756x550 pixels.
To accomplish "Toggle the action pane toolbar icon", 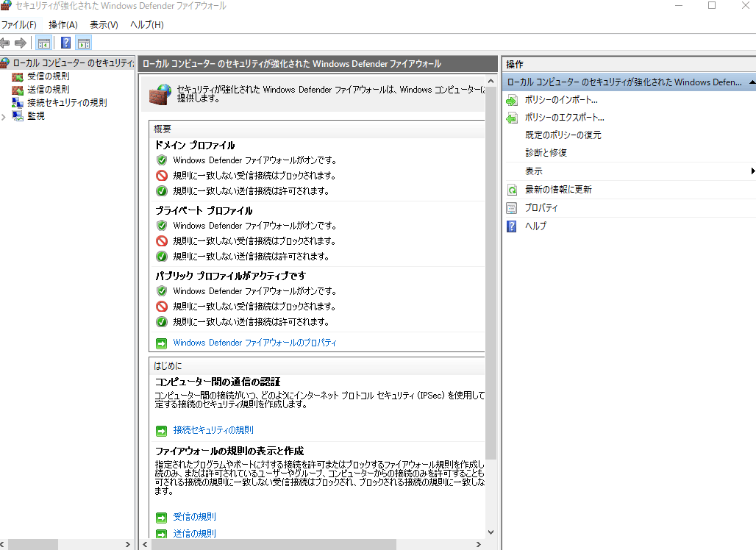I will coord(84,43).
